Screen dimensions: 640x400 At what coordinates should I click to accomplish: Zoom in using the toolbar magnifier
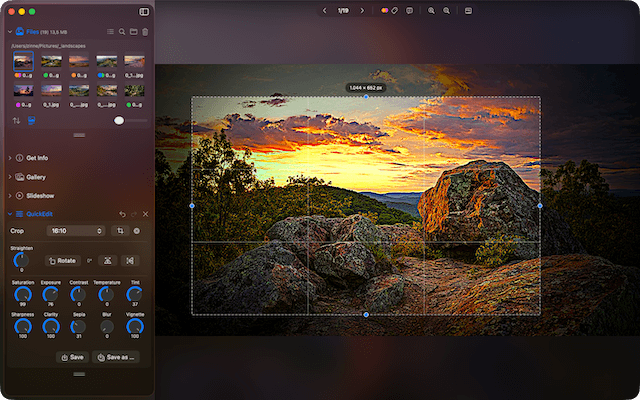coord(432,10)
